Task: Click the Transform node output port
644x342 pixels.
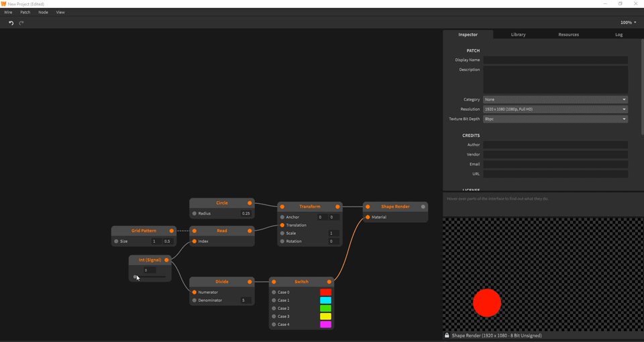Action: 337,207
